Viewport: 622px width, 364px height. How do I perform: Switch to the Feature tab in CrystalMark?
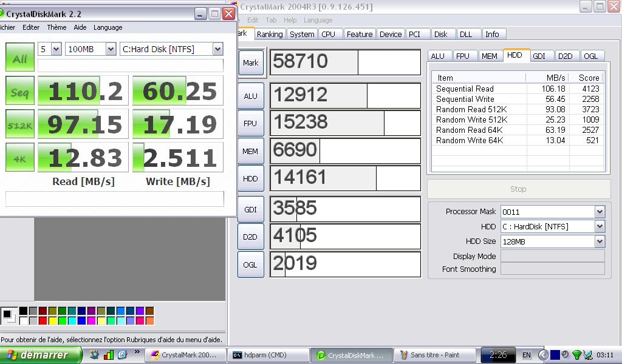tap(360, 34)
